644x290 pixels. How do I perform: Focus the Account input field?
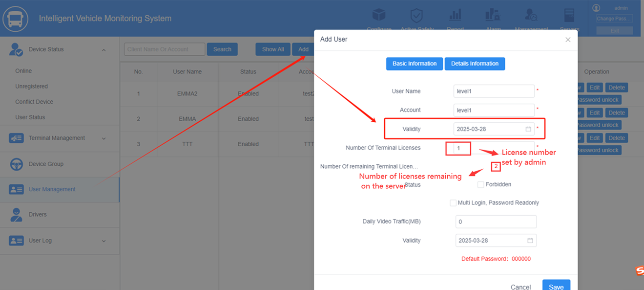[x=494, y=110]
